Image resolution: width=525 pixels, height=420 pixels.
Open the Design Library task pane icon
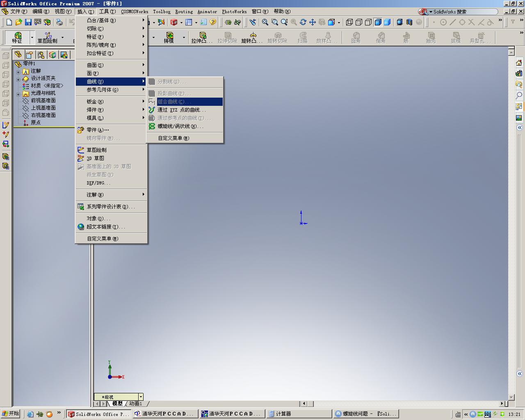519,73
